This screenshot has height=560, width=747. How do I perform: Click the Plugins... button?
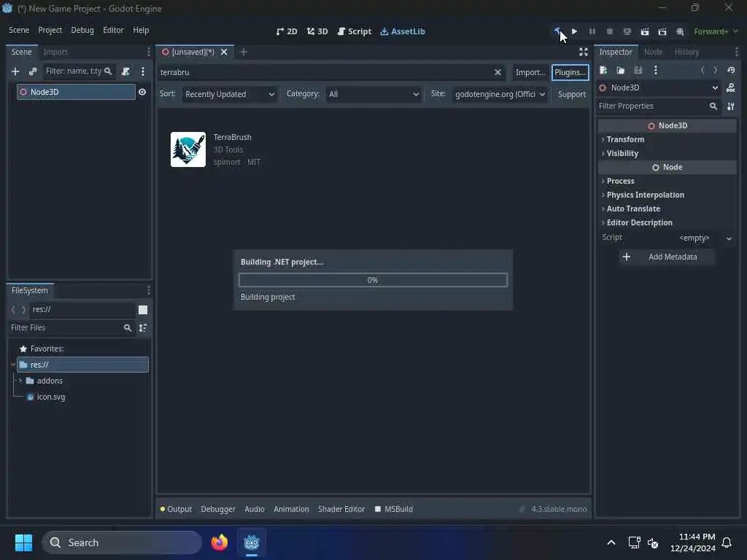click(x=570, y=72)
